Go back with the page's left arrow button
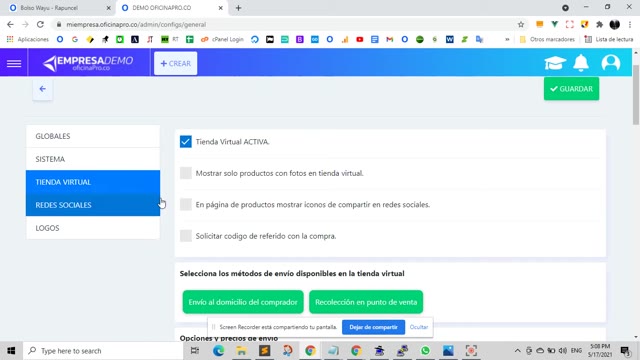Viewport: 640px width, 360px height. click(42, 89)
